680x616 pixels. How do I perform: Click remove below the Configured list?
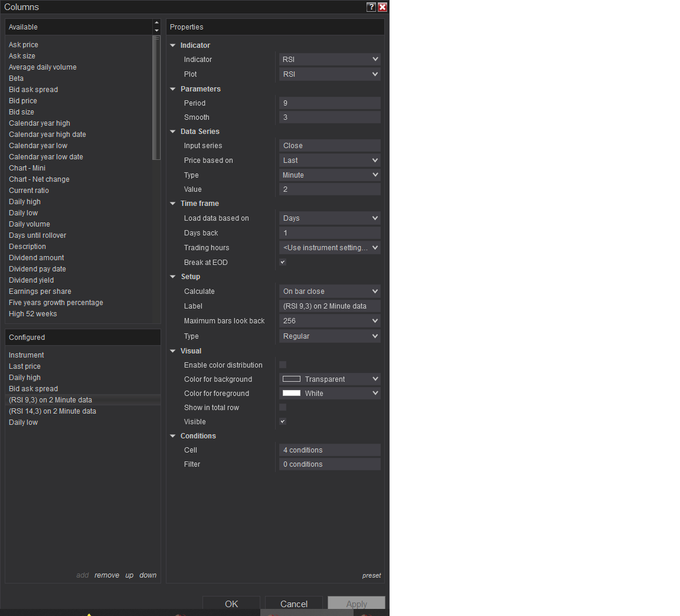pyautogui.click(x=106, y=575)
